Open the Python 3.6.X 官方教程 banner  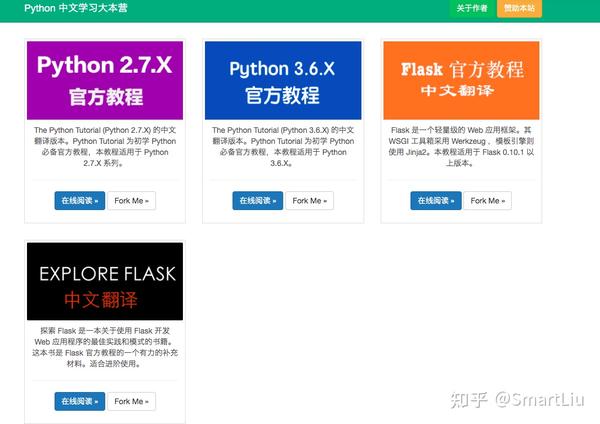283,80
